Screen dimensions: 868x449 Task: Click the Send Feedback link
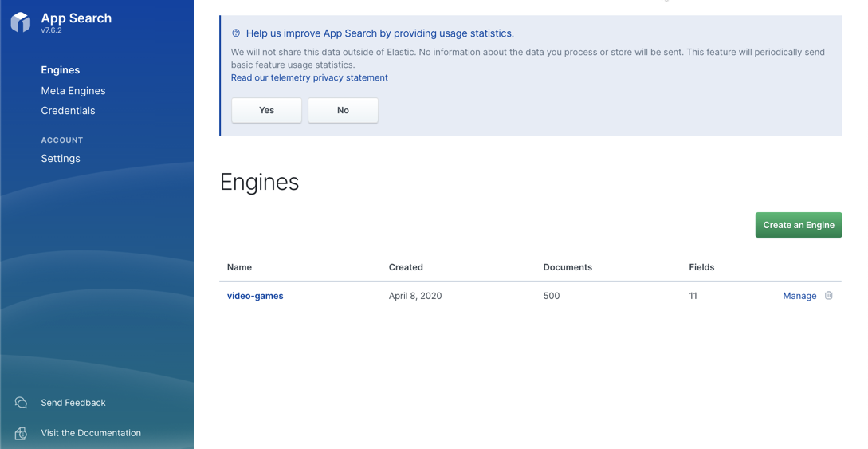click(73, 403)
